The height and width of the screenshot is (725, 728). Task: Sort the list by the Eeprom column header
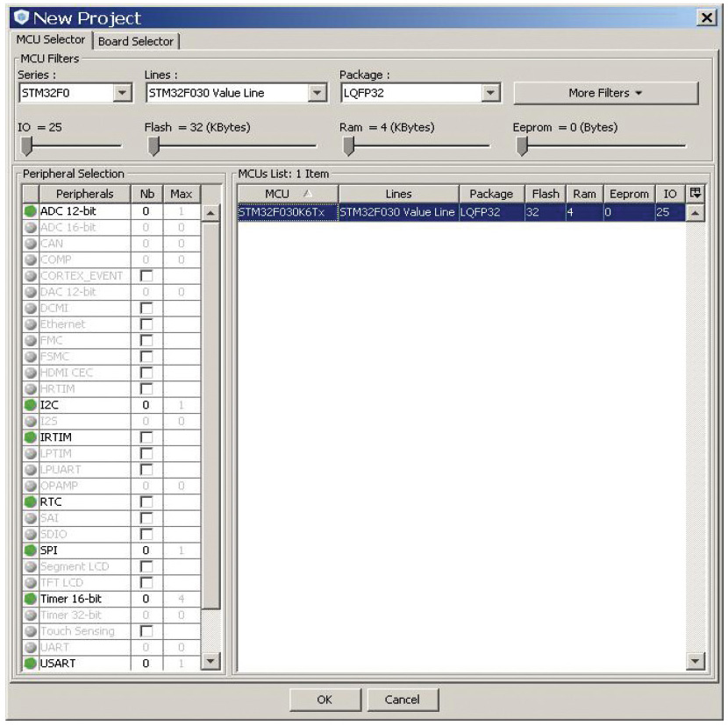tap(629, 194)
